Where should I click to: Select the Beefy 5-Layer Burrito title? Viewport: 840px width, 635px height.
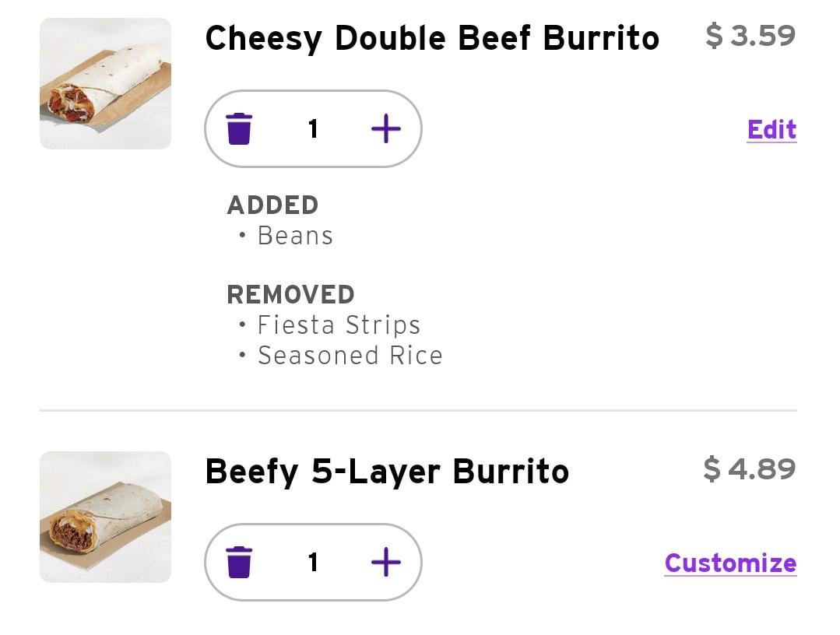pos(387,472)
